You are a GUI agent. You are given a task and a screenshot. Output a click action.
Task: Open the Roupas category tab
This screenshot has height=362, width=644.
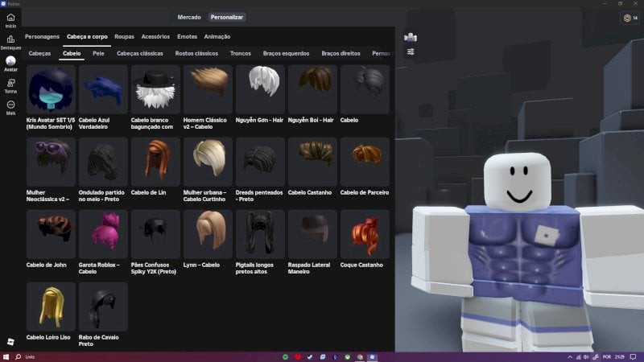(125, 36)
